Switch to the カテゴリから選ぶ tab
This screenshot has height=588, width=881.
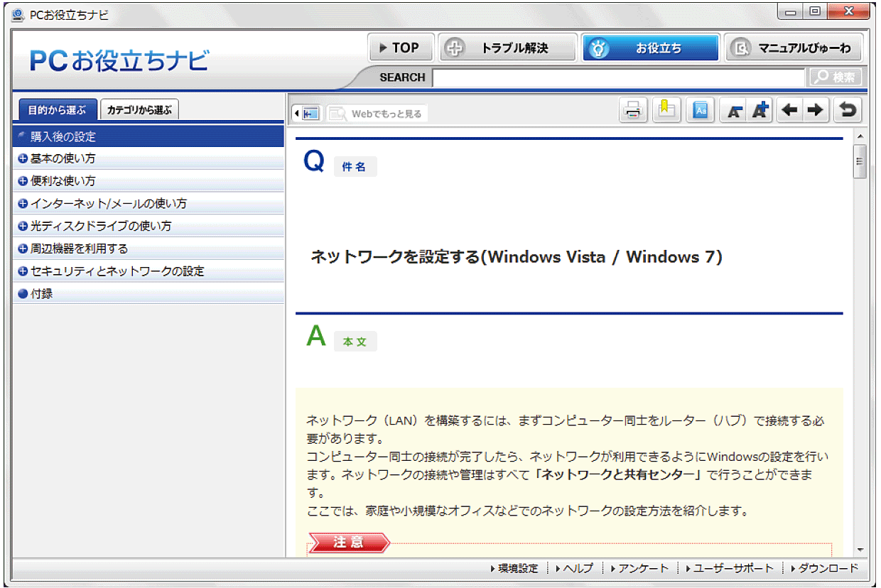[x=139, y=110]
